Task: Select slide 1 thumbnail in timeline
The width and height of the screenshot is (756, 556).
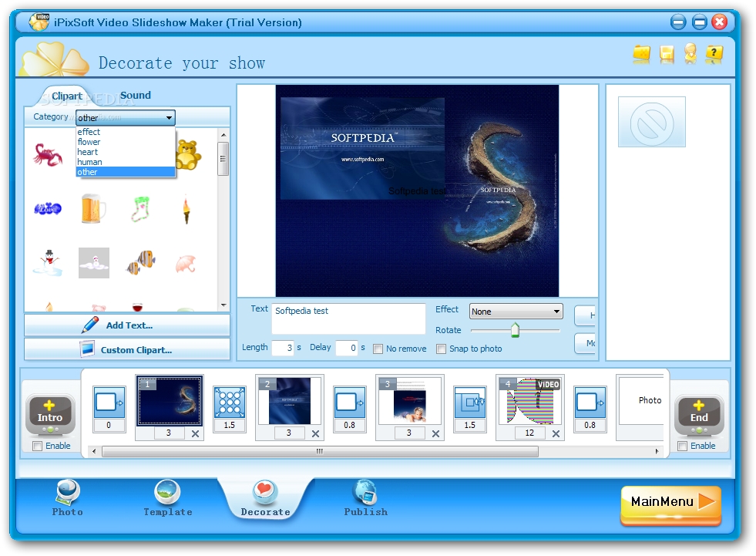Action: [170, 401]
